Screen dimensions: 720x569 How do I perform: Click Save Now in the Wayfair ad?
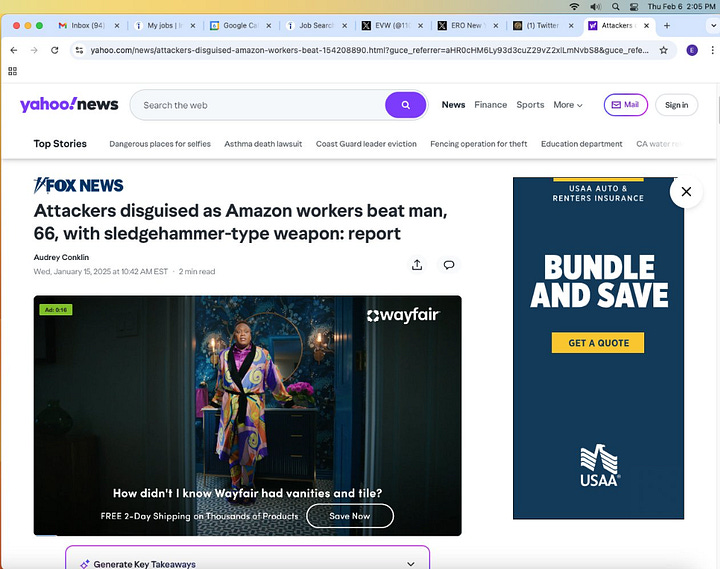[x=349, y=516]
